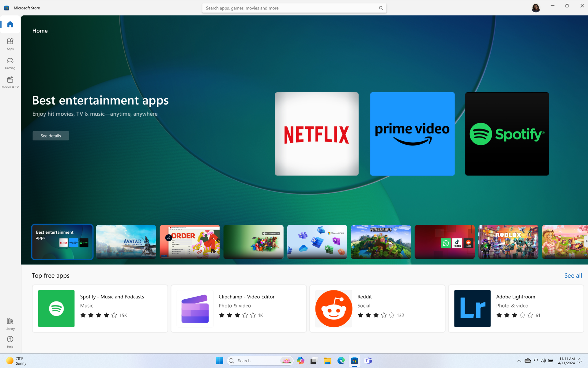The height and width of the screenshot is (368, 588).
Task: Click the OneDrive cloud tray icon
Action: (528, 361)
